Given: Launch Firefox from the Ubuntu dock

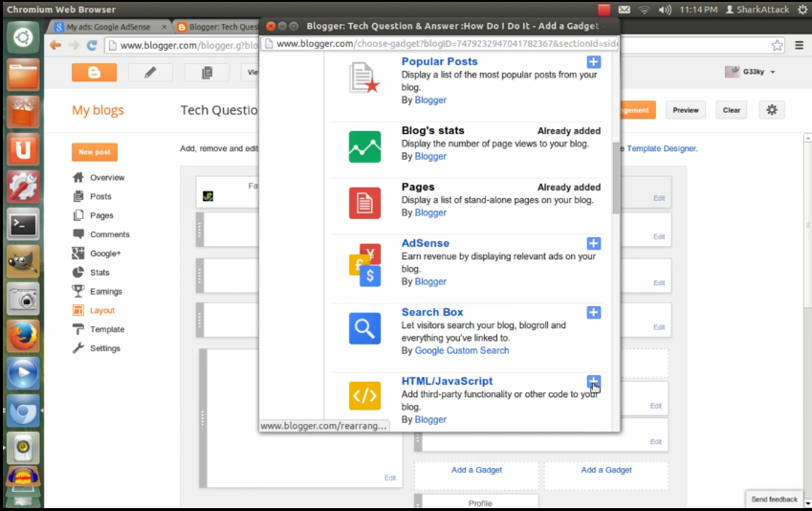Looking at the screenshot, I should 23,336.
